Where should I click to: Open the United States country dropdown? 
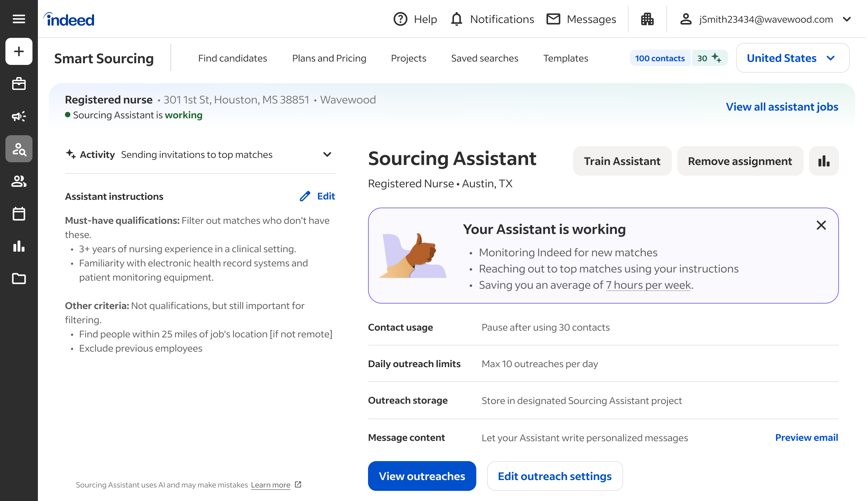pyautogui.click(x=792, y=58)
